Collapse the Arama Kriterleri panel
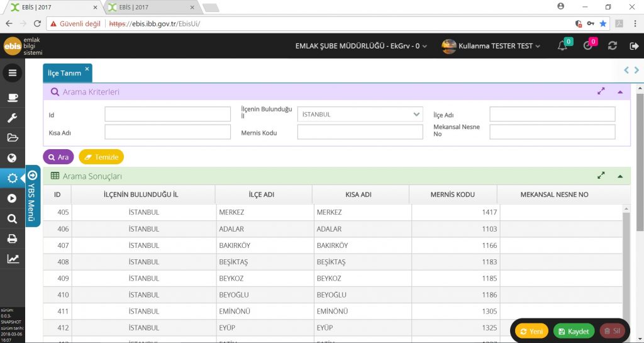The image size is (644, 343). (x=620, y=92)
